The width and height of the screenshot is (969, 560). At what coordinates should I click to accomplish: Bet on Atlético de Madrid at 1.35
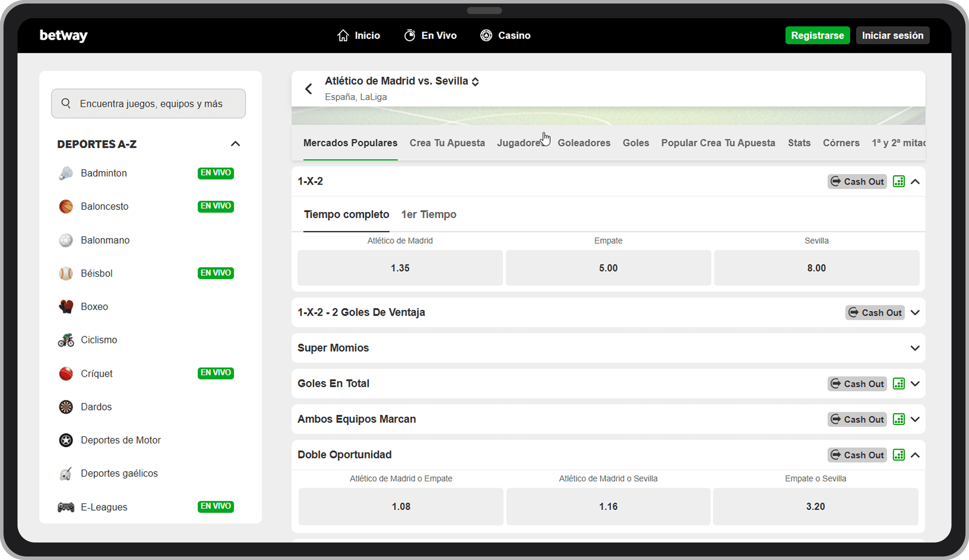[400, 268]
